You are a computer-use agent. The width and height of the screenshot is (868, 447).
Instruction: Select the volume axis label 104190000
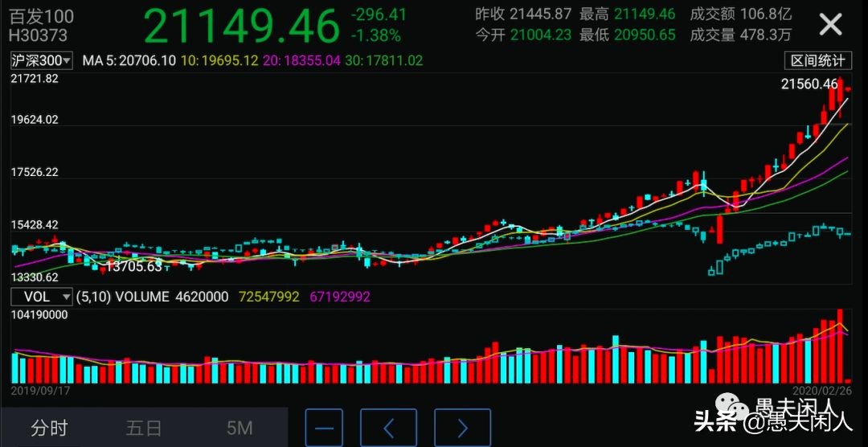pyautogui.click(x=39, y=315)
